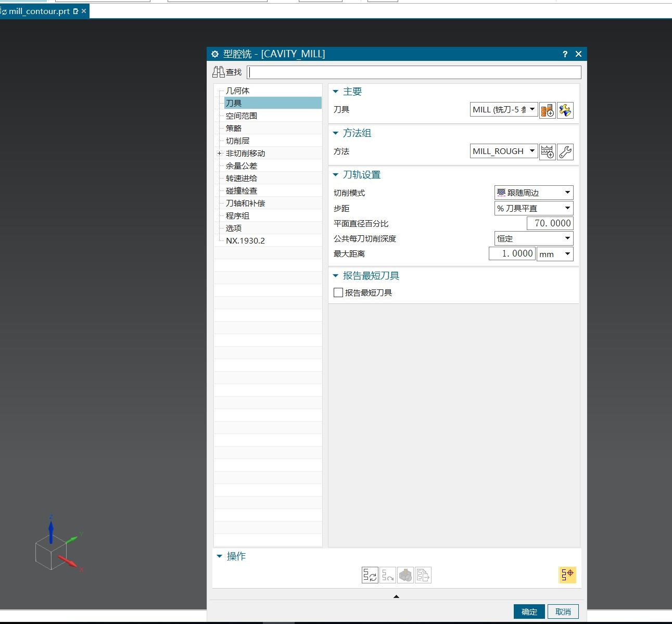
Task: Click the edit/display tool icon
Action: coord(565,110)
